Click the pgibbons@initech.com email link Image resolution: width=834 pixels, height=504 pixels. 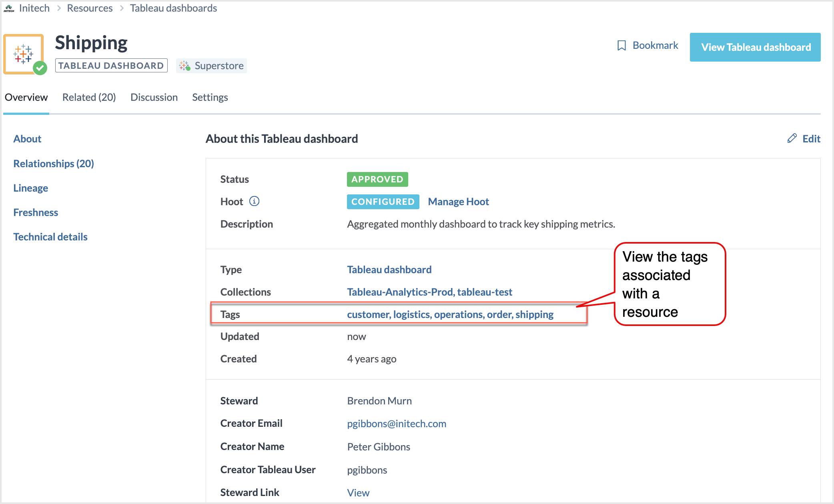(x=397, y=424)
